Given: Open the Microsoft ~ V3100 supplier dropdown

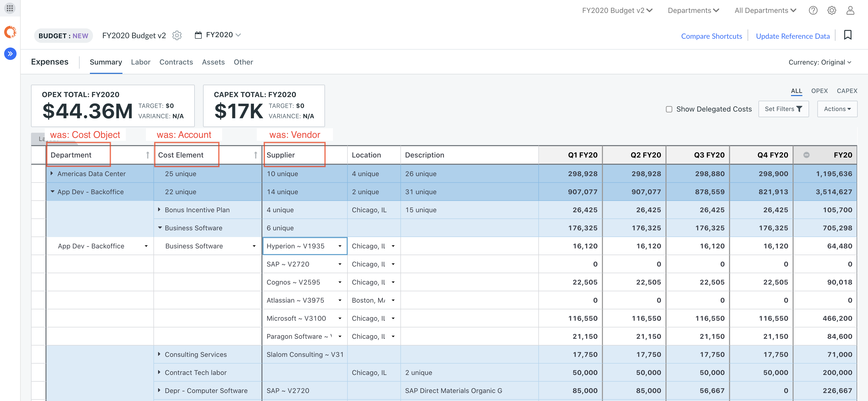Looking at the screenshot, I should [x=340, y=319].
